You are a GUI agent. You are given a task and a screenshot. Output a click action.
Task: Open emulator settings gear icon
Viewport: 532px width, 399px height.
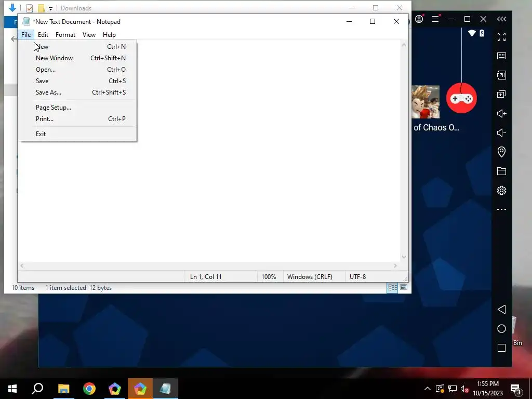(x=501, y=190)
